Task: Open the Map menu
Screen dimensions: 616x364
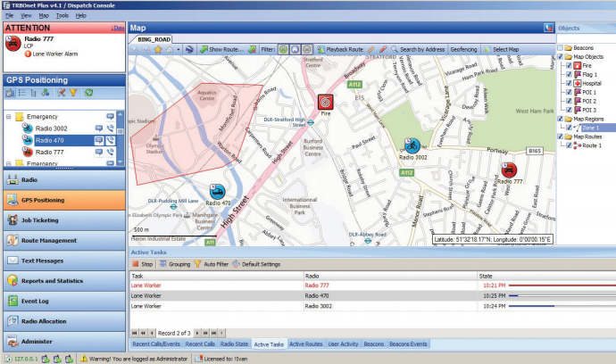Action: coord(44,16)
